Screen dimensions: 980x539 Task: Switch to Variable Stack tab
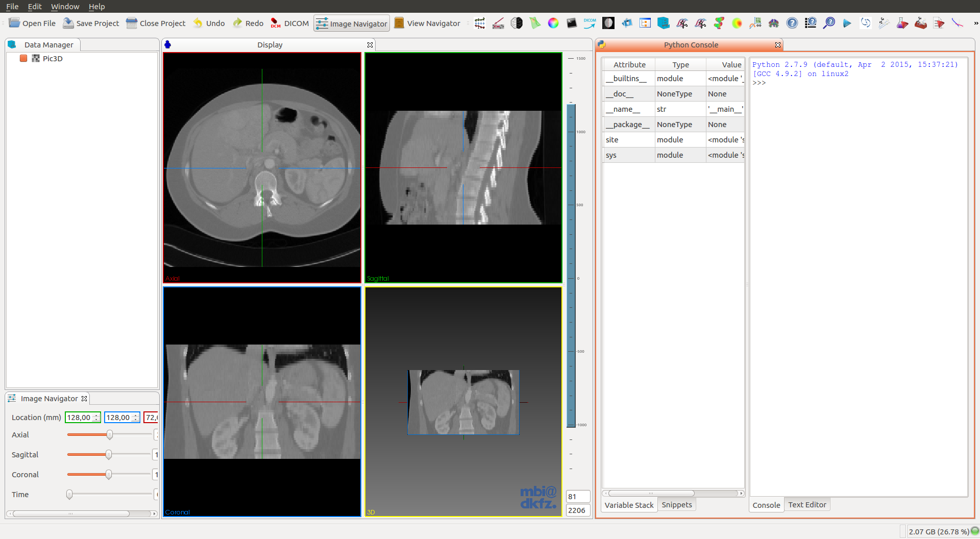tap(629, 505)
